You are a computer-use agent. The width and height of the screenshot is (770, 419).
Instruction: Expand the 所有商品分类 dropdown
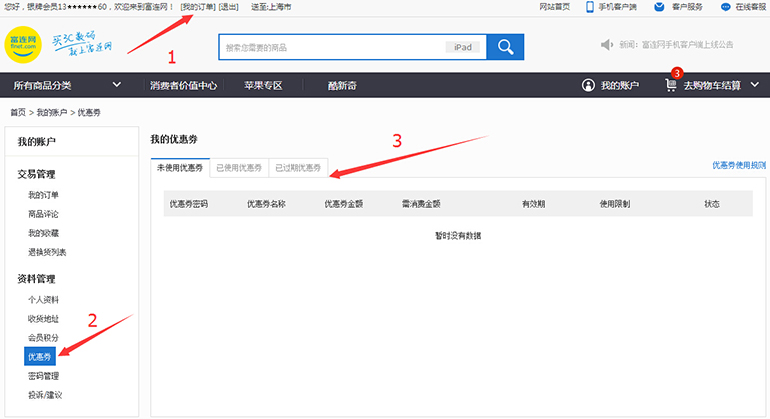116,85
